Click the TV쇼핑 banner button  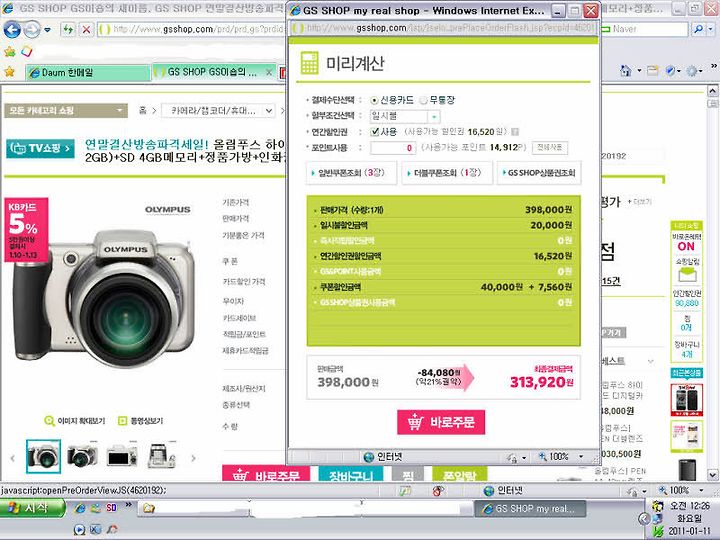[x=40, y=148]
